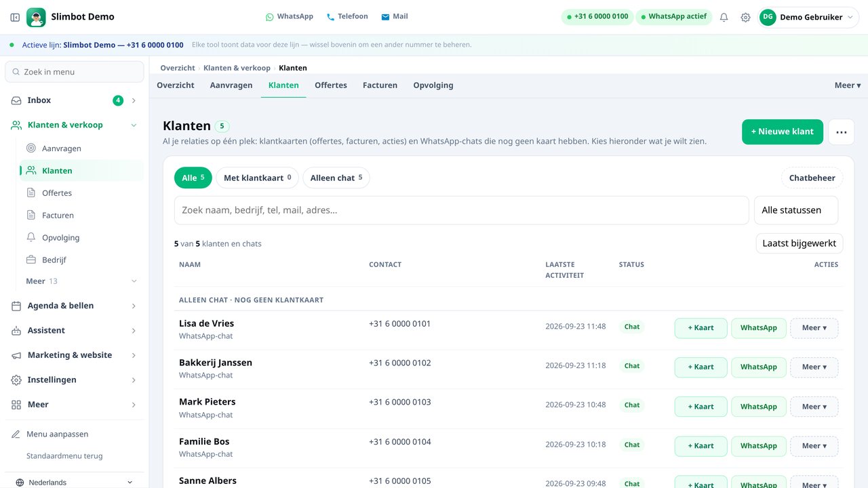Switch to Offertes tab
Screen dimensions: 868x488
331,85
